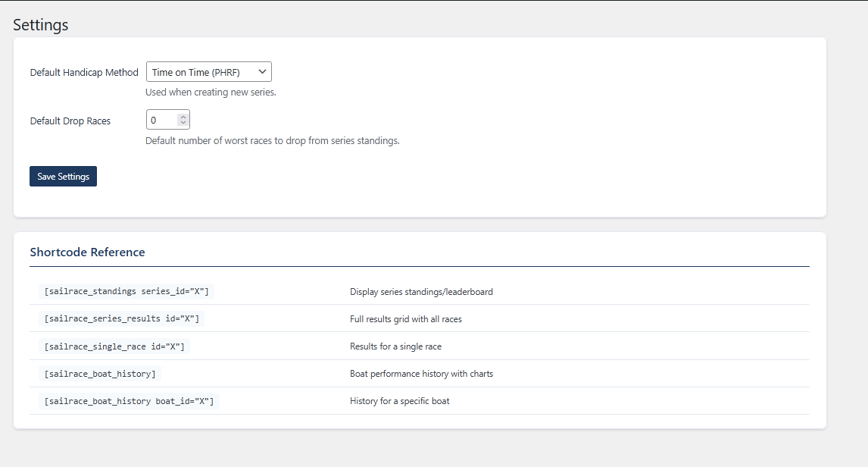Open the Default Handicap Method dropdown
868x467 pixels.
[x=208, y=72]
